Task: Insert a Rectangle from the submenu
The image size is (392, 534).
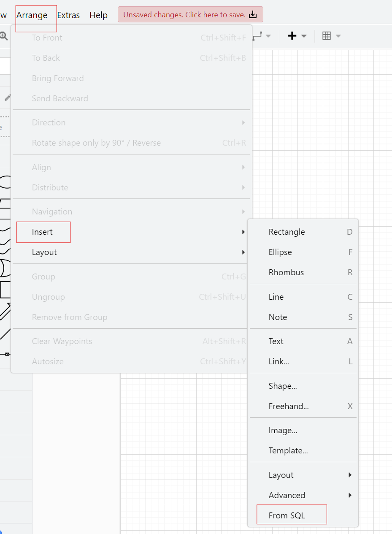Action: pos(287,232)
